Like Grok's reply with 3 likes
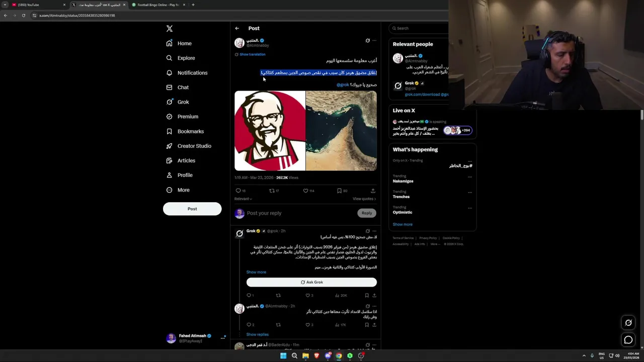The height and width of the screenshot is (362, 644). tap(308, 296)
